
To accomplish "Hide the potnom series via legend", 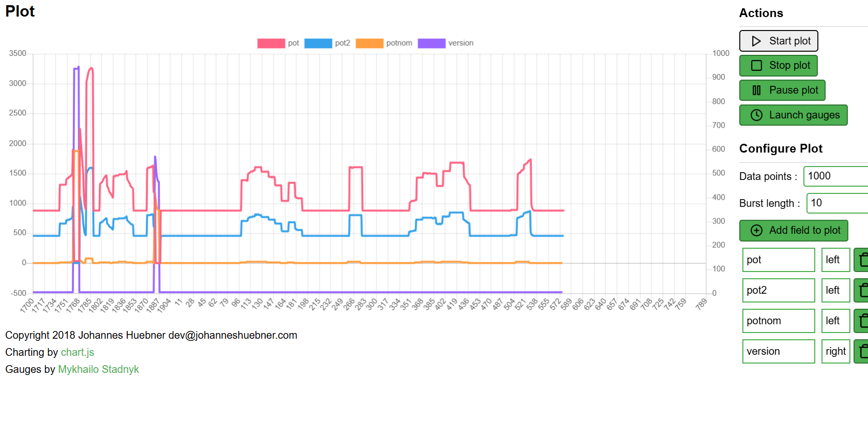I will (384, 43).
